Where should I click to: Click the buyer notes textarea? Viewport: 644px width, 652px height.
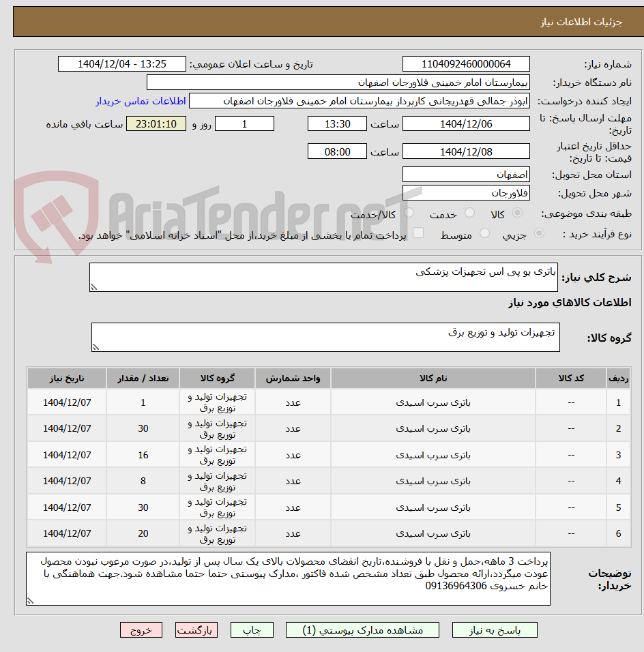(288, 578)
